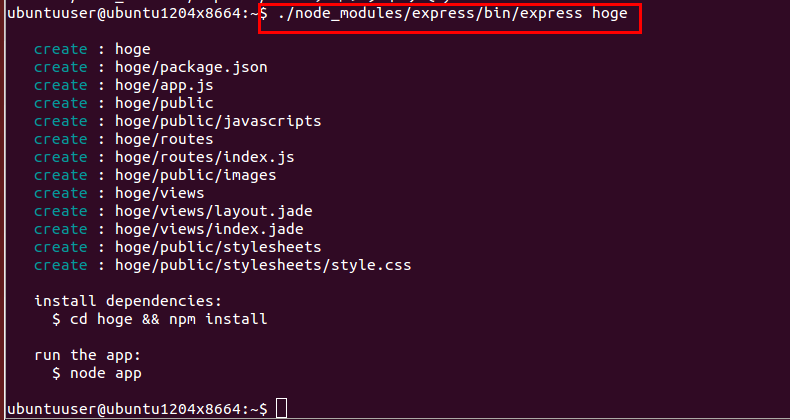Viewport: 790px width, 420px height.
Task: Click the hoge/views/layout.jade path
Action: tap(214, 211)
